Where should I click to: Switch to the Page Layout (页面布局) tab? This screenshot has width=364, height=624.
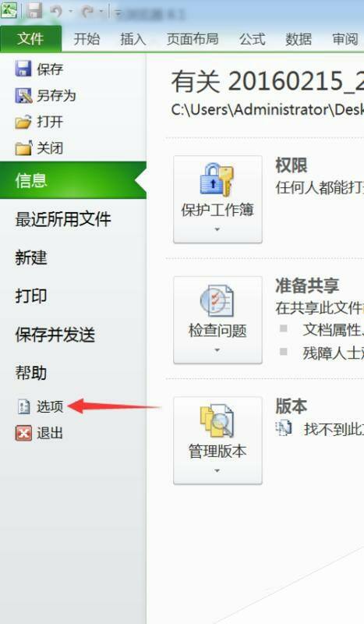tap(193, 39)
